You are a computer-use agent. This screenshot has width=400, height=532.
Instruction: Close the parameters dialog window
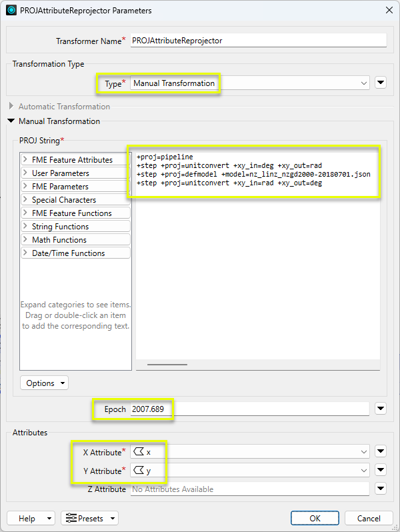click(389, 11)
